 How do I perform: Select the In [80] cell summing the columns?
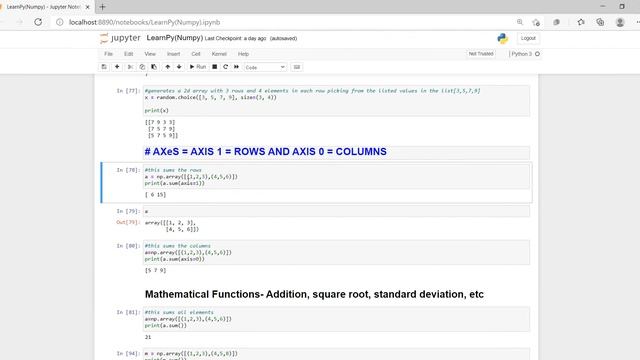coord(336,253)
